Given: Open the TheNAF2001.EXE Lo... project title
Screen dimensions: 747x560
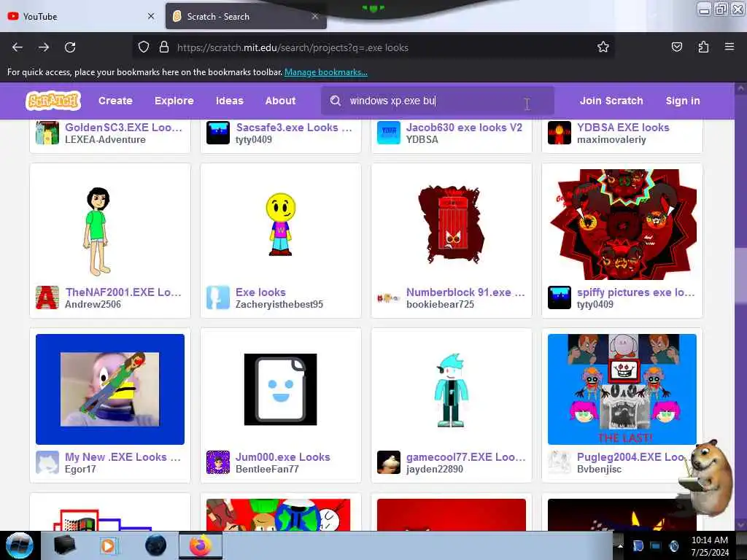Looking at the screenshot, I should coord(123,292).
